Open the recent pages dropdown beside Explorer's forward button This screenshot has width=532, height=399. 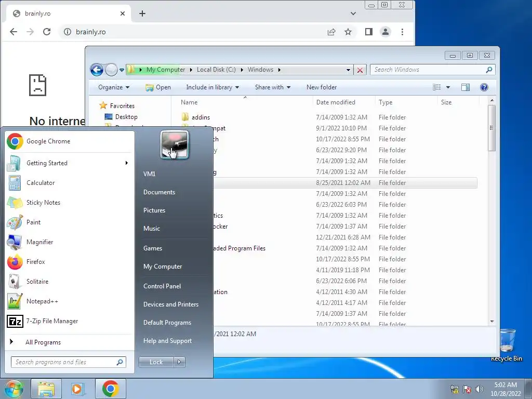point(122,70)
